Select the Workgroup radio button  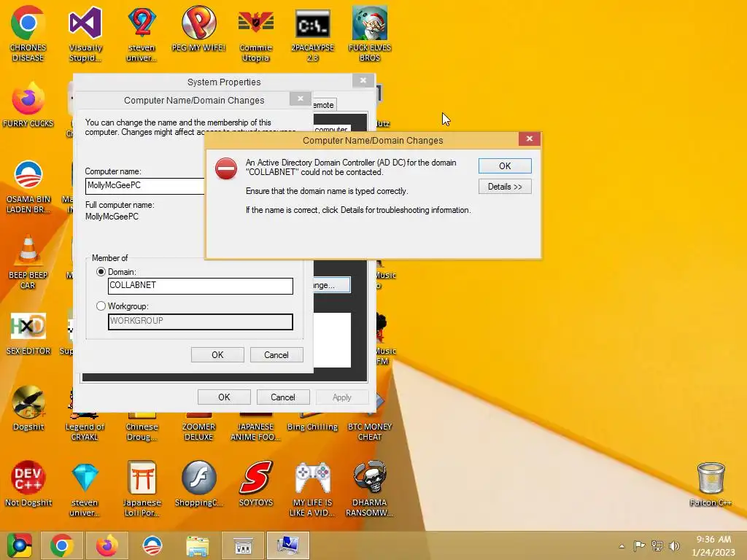pyautogui.click(x=101, y=306)
